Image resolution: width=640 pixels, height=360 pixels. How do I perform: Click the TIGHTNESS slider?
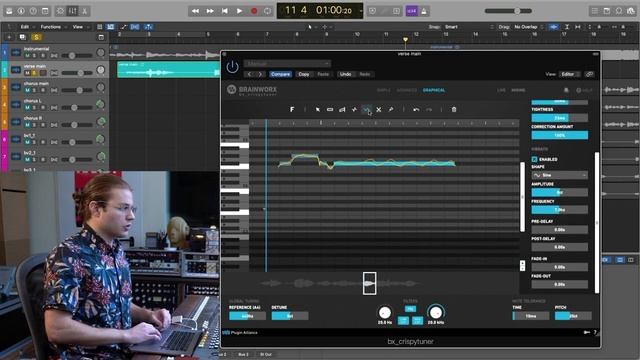560,118
